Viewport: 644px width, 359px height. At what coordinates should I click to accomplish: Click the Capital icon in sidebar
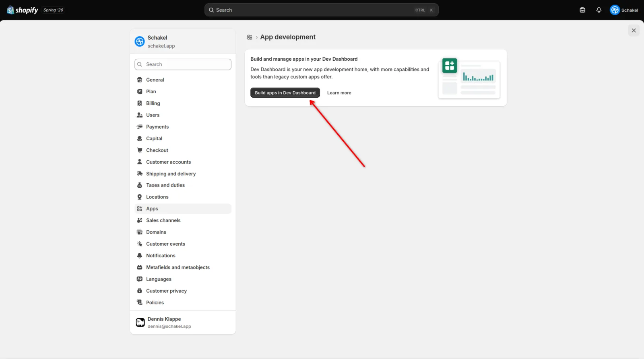140,138
